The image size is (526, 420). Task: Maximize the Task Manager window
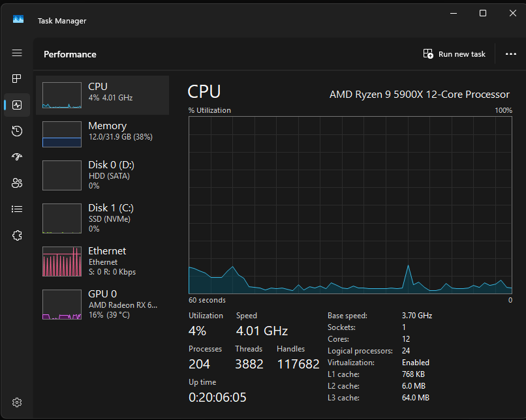[x=483, y=13]
